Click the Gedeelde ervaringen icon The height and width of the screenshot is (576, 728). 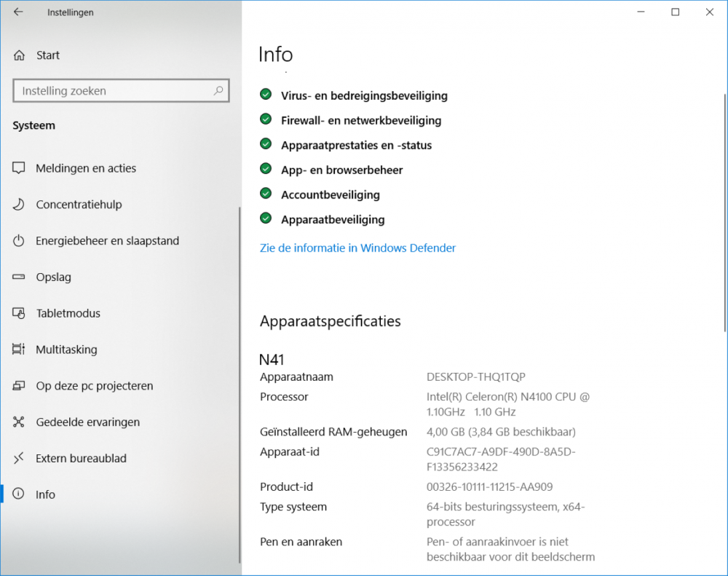coord(20,422)
